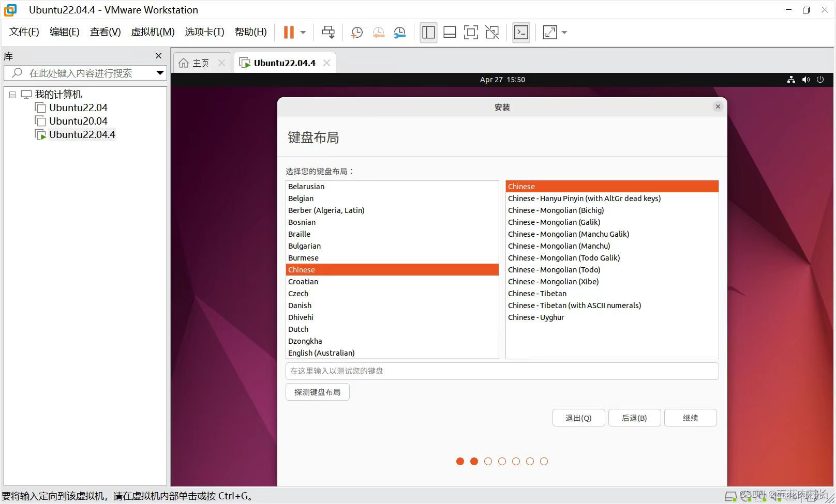
Task: Click the keyboard test input field
Action: click(502, 371)
